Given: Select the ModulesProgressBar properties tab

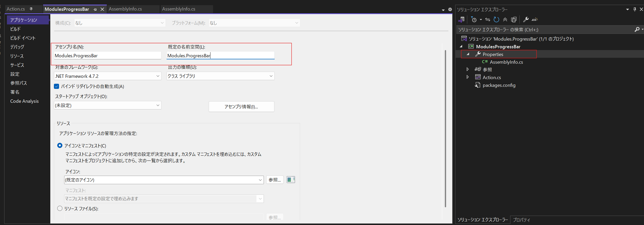Looking at the screenshot, I should tap(67, 9).
